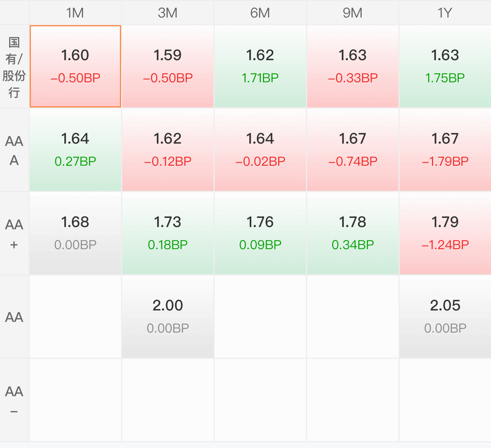Select the 1Y column header
Image resolution: width=491 pixels, height=448 pixels.
[445, 13]
